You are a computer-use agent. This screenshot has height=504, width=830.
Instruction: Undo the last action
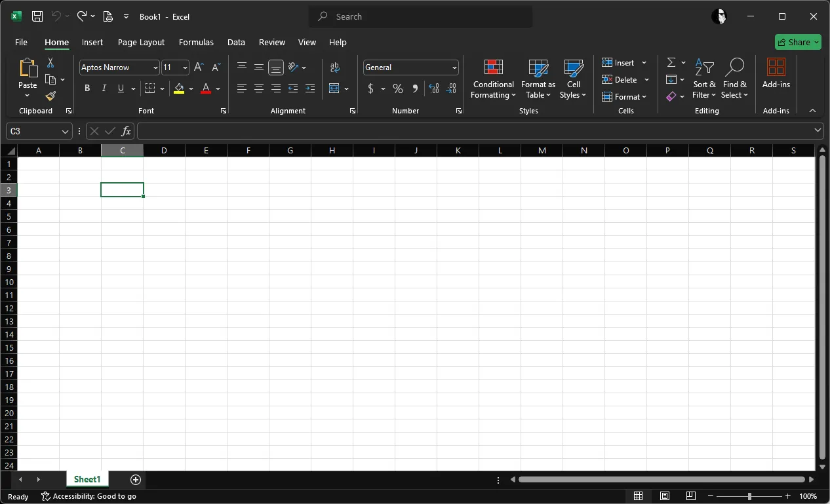coord(56,16)
